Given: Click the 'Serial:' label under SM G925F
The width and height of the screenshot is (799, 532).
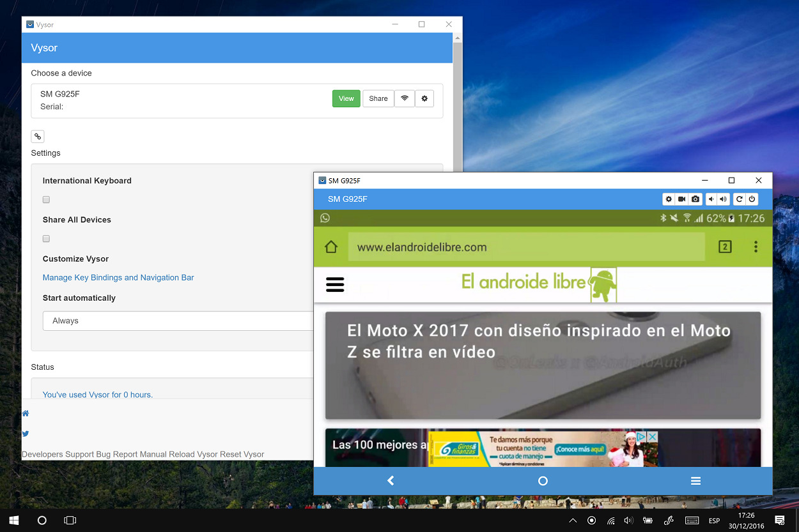Looking at the screenshot, I should (x=52, y=107).
